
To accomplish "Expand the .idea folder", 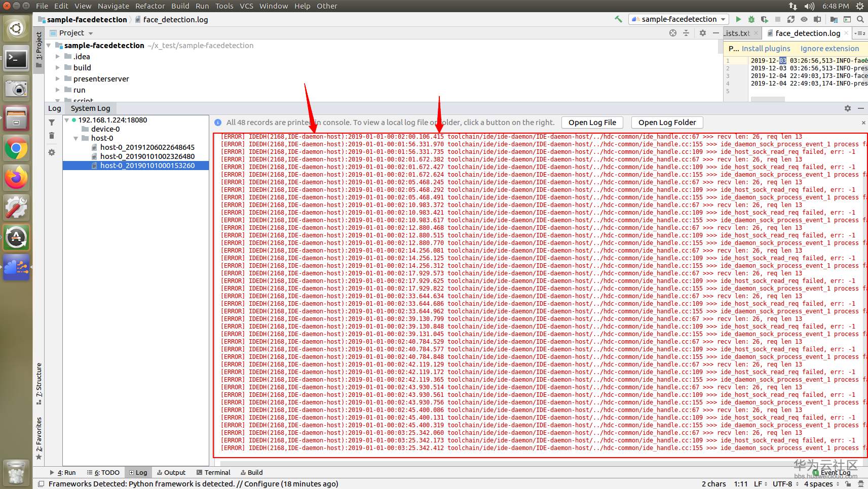I will pos(58,57).
